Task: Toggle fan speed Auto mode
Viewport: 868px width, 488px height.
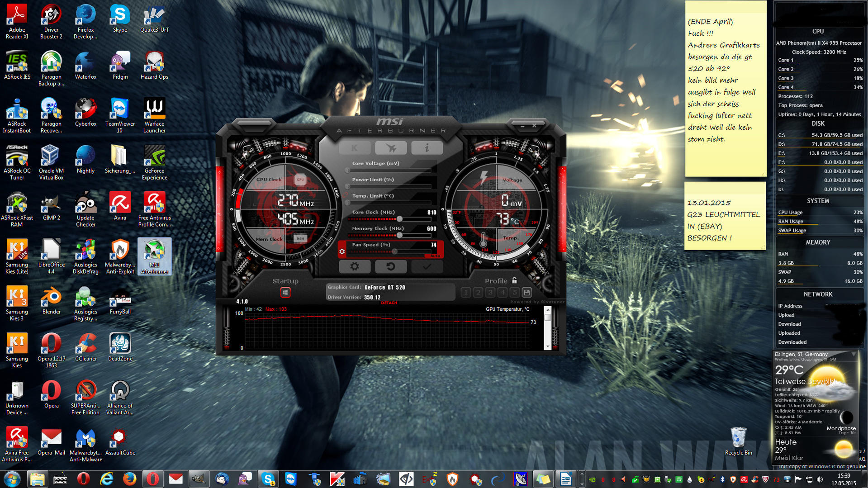Action: click(x=435, y=256)
